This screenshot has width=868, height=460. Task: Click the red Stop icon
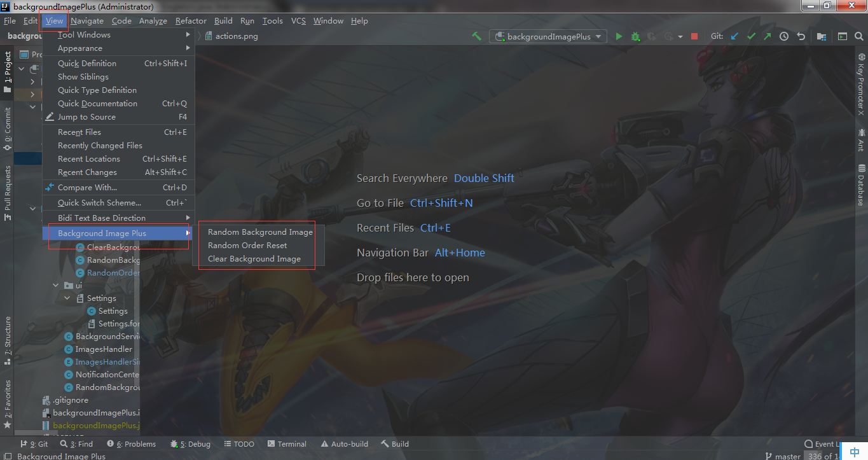(694, 36)
